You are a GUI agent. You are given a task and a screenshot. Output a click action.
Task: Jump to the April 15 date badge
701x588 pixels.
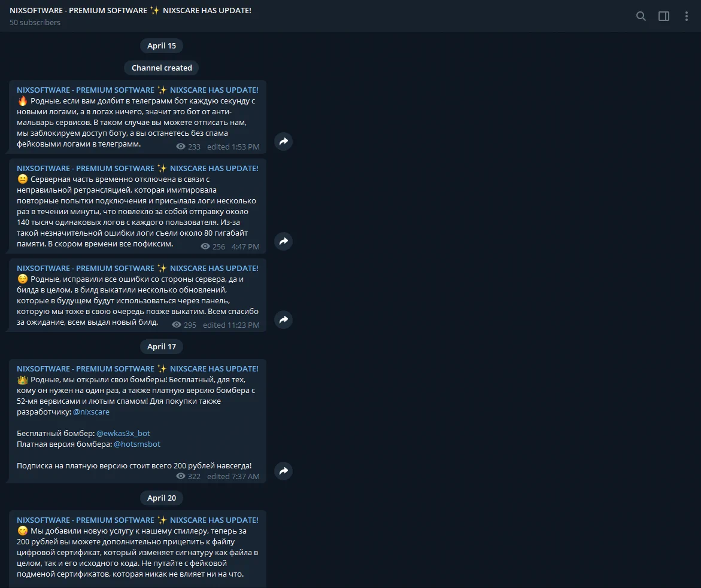[162, 45]
